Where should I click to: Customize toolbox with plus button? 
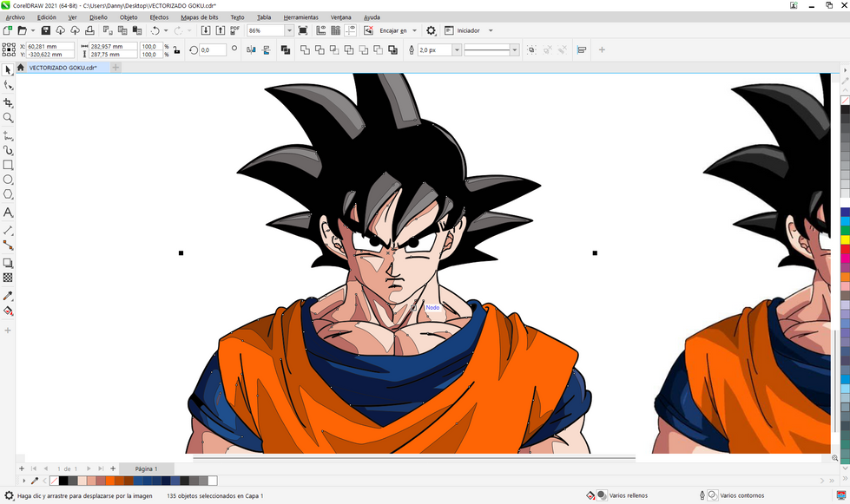pos(8,331)
